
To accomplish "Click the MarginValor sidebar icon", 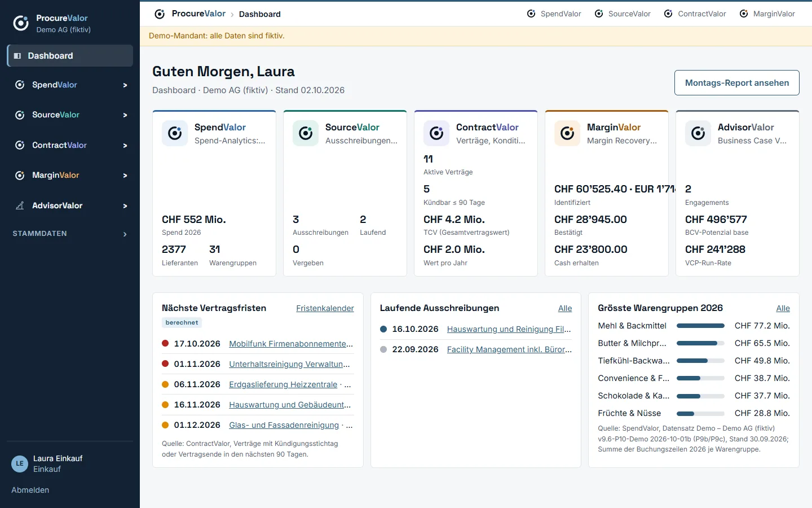I will click(20, 176).
